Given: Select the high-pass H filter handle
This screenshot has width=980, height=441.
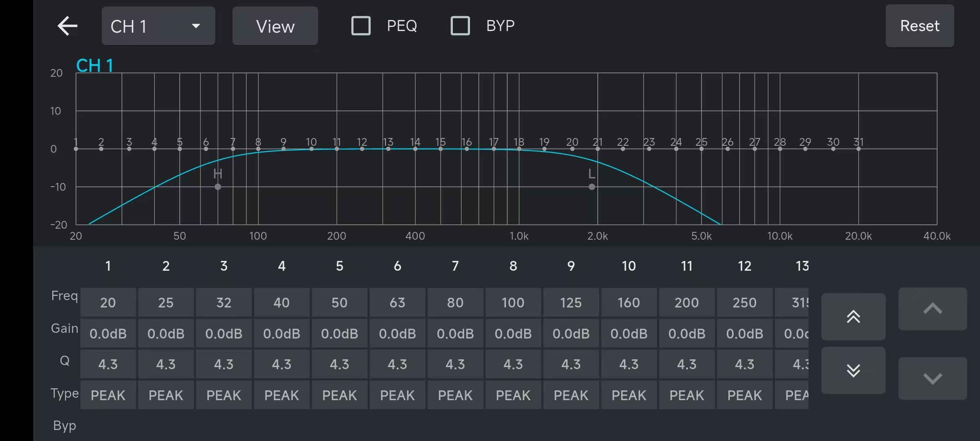Looking at the screenshot, I should (218, 187).
